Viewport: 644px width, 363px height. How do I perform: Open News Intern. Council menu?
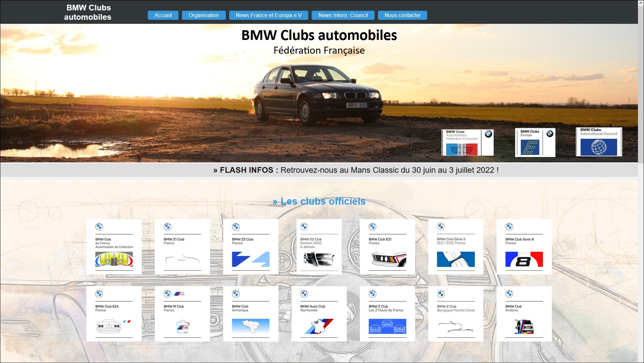(343, 15)
